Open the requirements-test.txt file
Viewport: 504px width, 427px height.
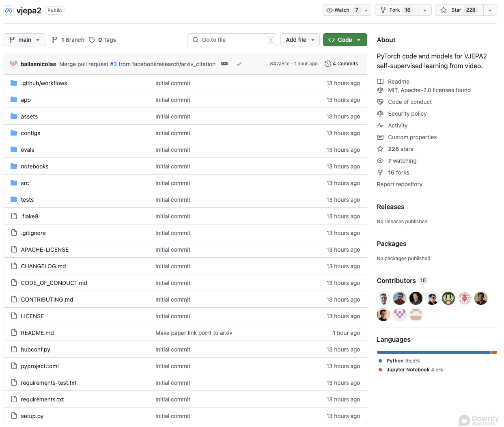(x=49, y=383)
